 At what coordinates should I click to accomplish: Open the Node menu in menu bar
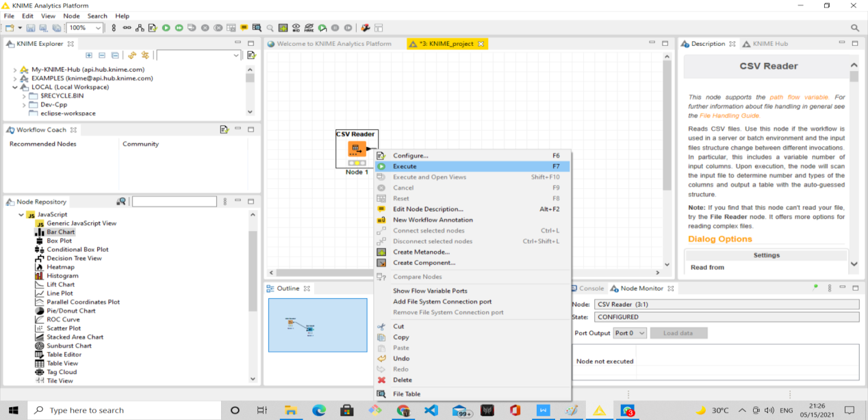[x=71, y=16]
